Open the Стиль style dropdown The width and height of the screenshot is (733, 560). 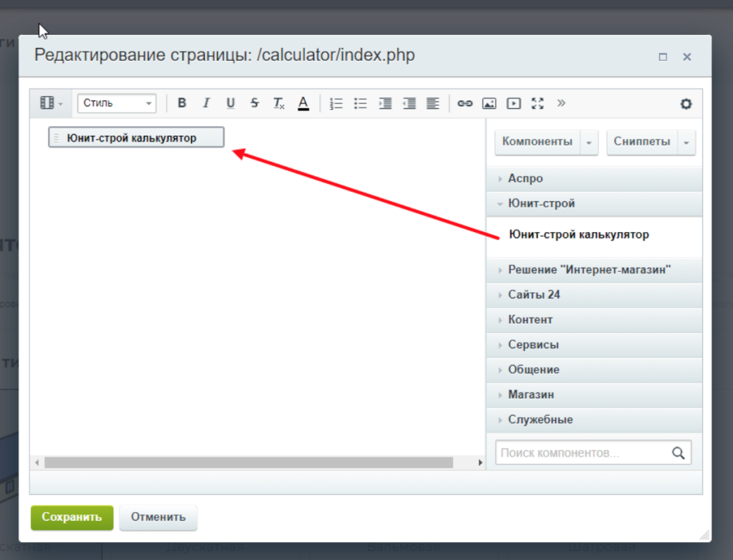coord(116,102)
